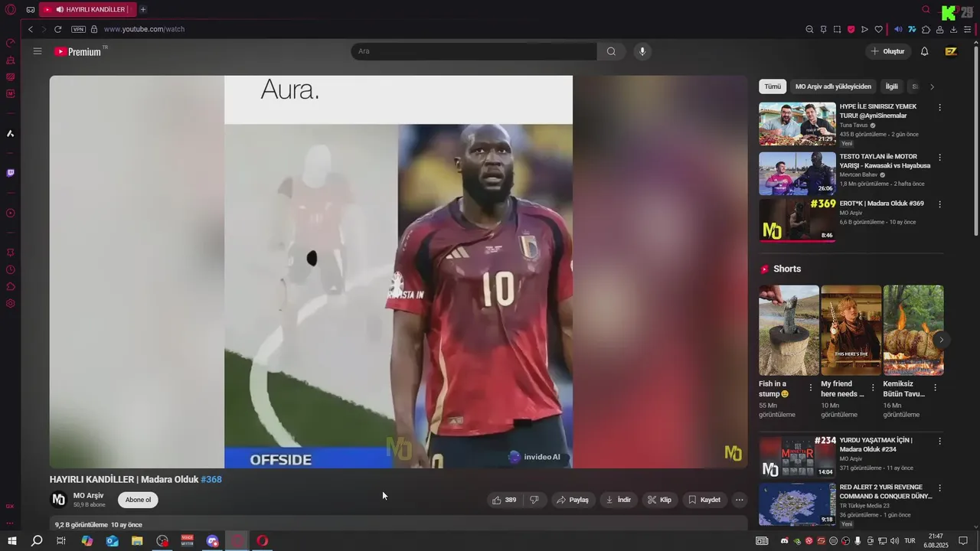Open the Opera easy setup sliders icon

pos(968,29)
